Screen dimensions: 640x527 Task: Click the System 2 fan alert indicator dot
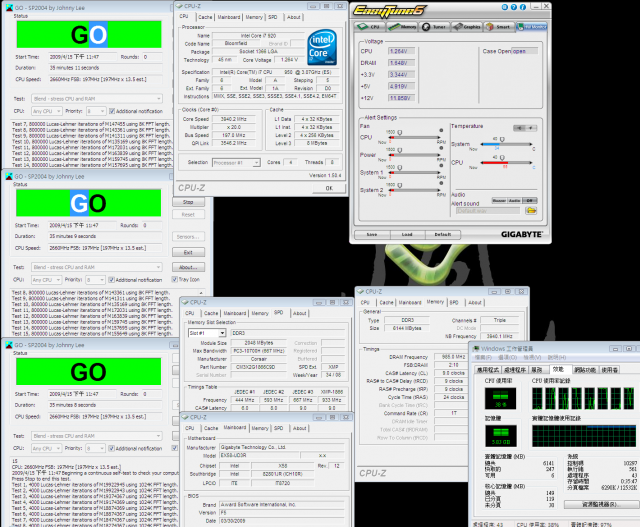tap(441, 183)
